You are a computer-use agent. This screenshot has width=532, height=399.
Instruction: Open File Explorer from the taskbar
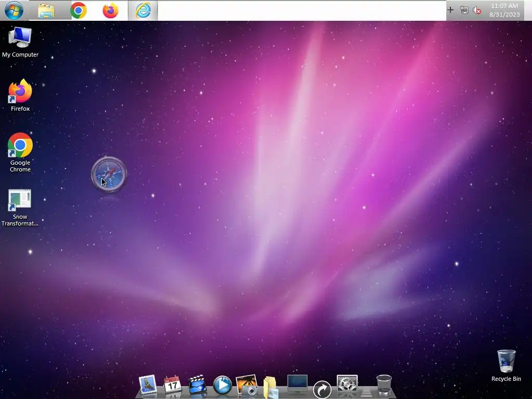click(46, 11)
